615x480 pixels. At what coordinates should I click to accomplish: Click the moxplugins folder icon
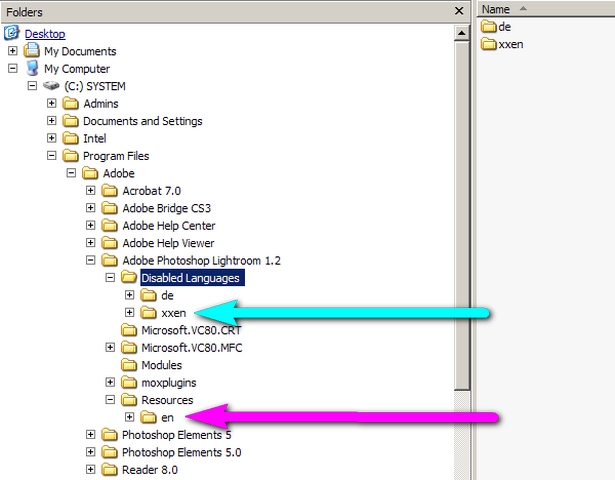tap(129, 382)
